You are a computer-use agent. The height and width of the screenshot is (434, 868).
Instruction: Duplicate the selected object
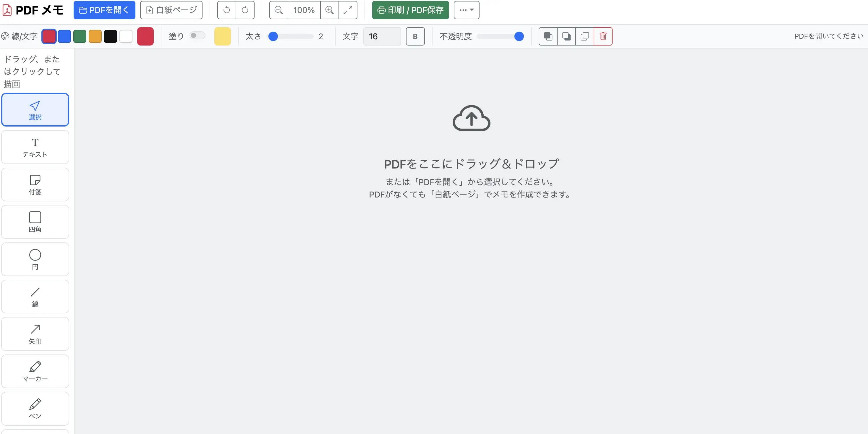[x=584, y=36]
